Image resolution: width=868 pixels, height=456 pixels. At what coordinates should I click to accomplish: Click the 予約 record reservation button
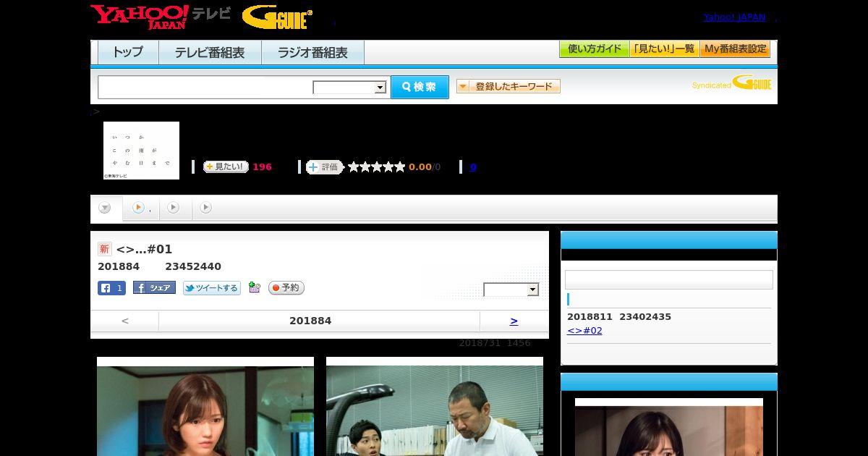(x=286, y=287)
